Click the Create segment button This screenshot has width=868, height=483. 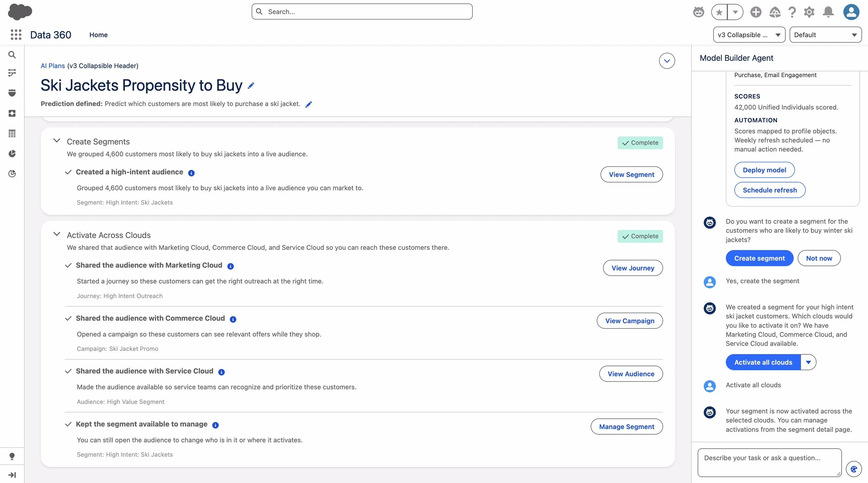(x=759, y=258)
